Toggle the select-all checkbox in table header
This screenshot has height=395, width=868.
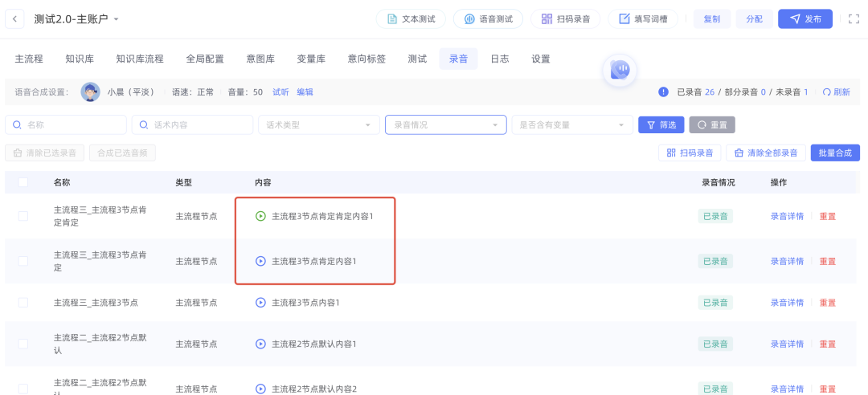point(23,182)
